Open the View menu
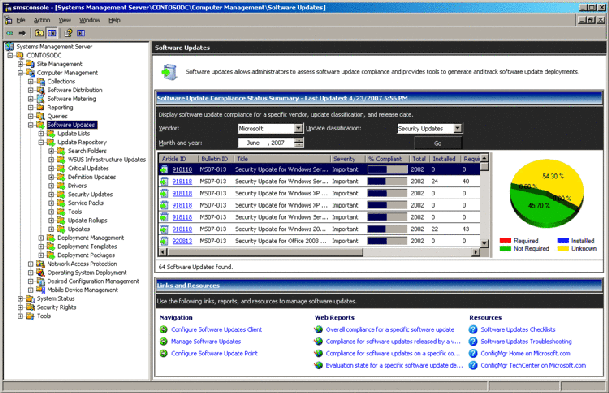The width and height of the screenshot is (609, 393). point(64,20)
